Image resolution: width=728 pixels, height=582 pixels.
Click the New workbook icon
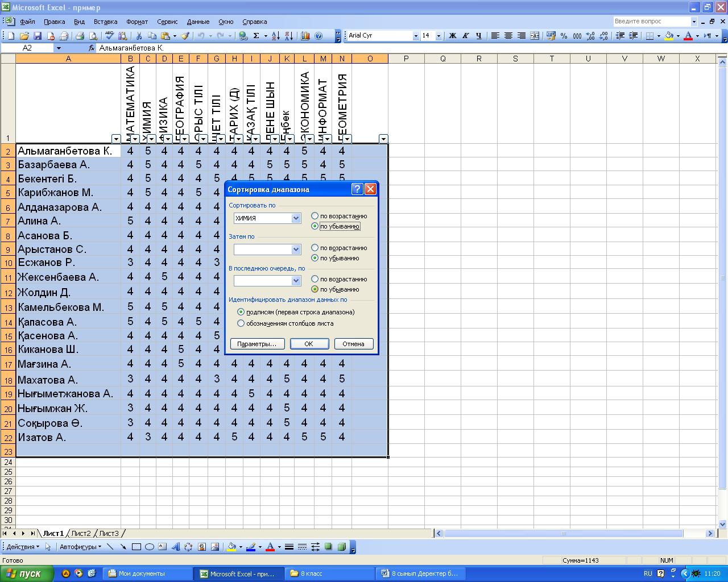click(x=10, y=36)
